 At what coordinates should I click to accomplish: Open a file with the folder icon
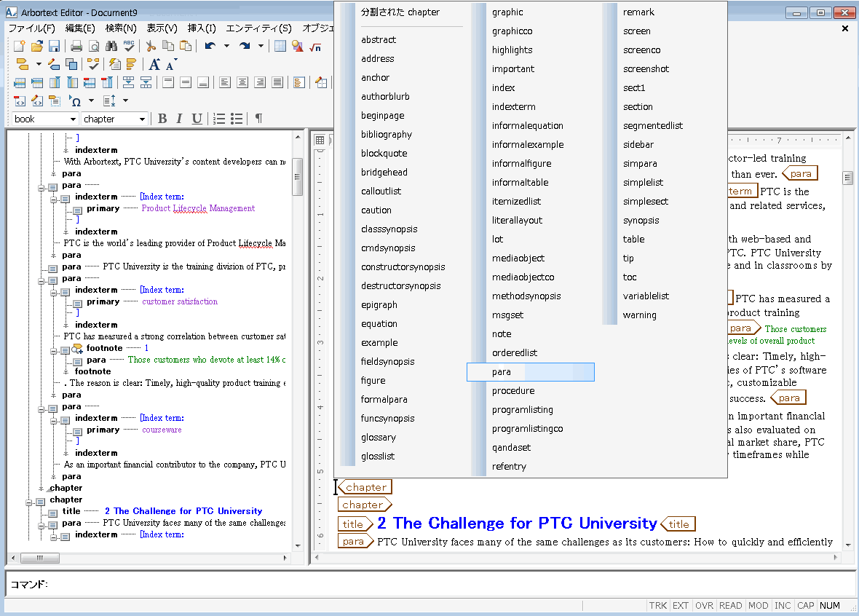36,46
